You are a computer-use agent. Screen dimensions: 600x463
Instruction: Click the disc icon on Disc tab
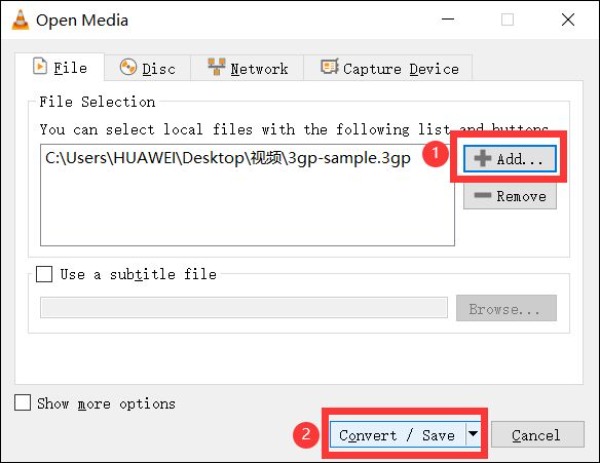click(128, 67)
